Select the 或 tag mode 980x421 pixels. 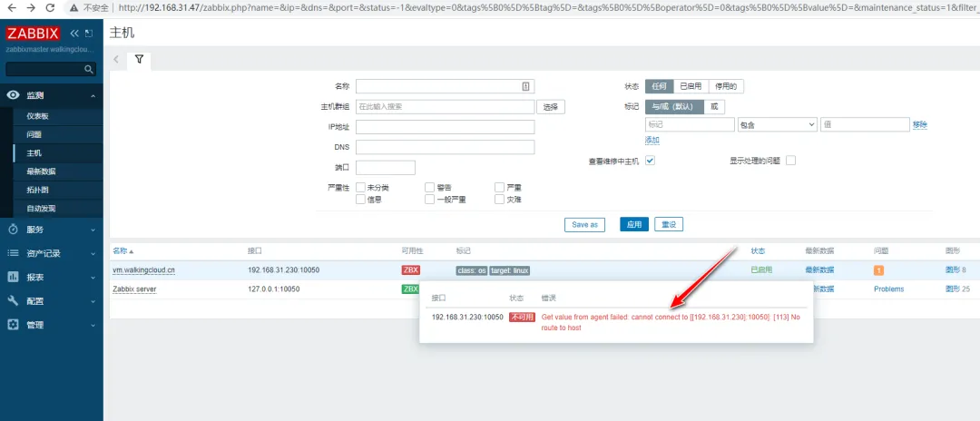[714, 107]
